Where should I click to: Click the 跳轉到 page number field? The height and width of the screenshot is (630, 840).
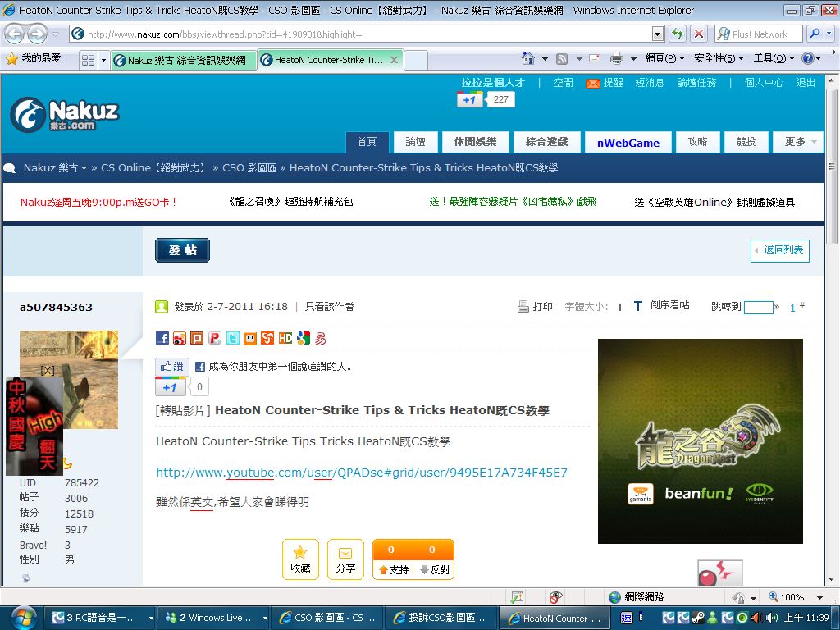click(758, 307)
